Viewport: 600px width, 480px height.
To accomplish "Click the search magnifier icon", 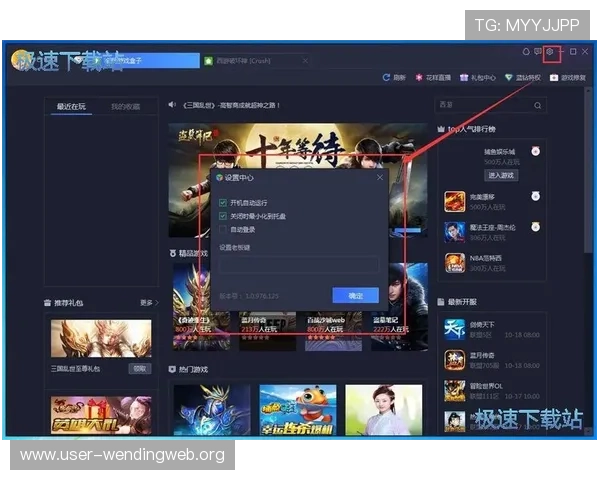I will pos(538,105).
